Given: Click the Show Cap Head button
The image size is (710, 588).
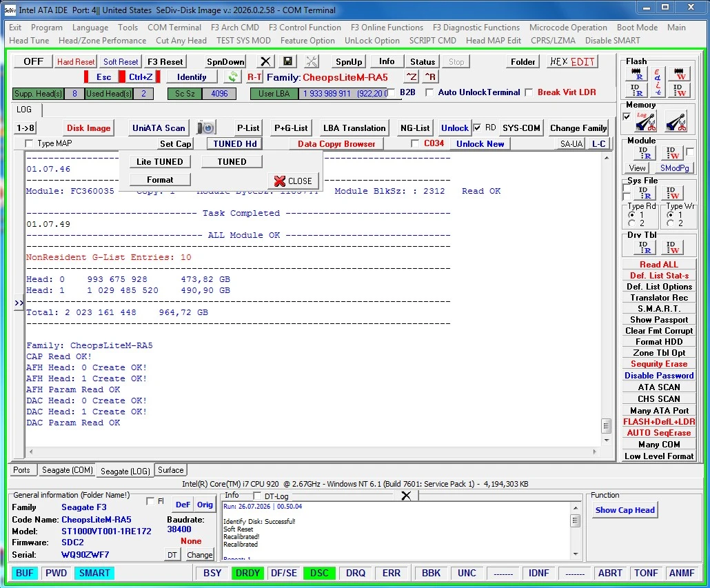Looking at the screenshot, I should point(625,510).
